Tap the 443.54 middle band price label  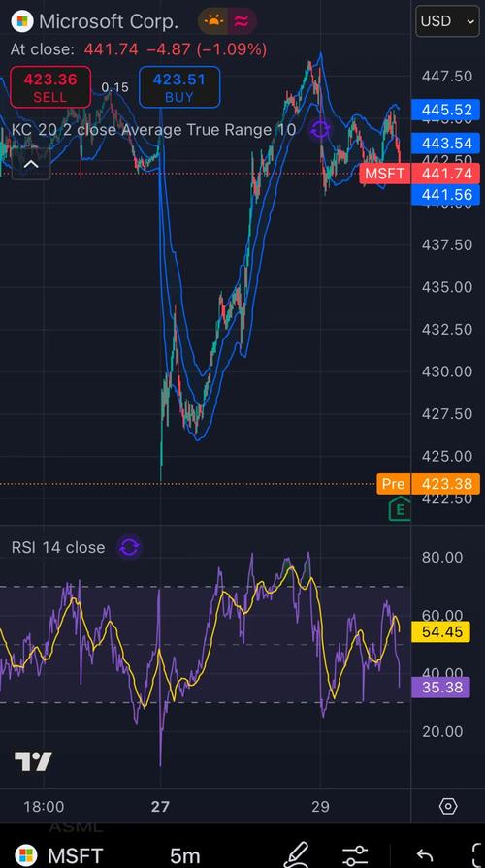click(x=445, y=144)
